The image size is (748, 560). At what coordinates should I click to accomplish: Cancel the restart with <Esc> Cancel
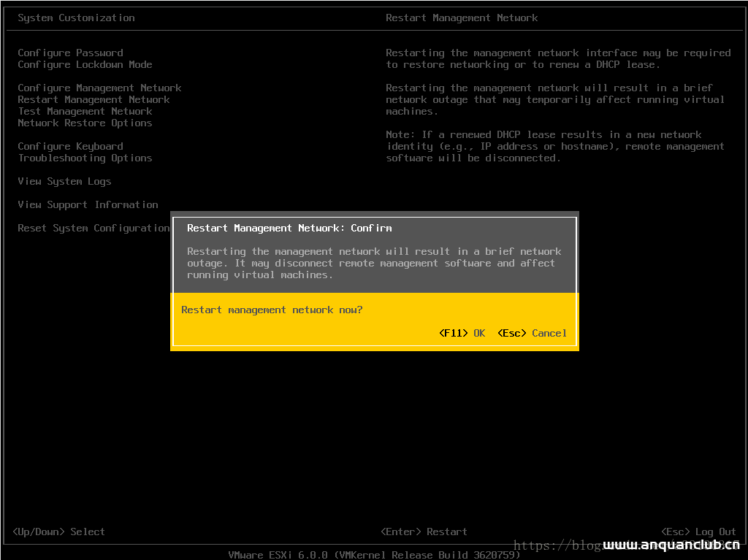point(532,333)
